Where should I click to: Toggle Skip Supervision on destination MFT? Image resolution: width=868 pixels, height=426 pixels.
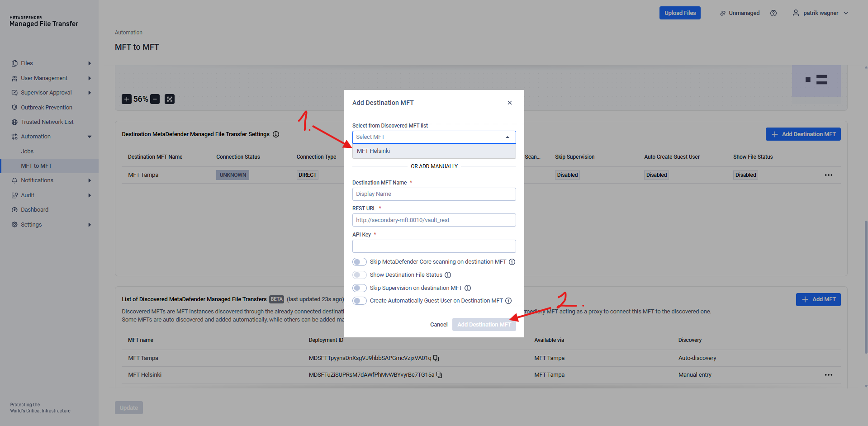(x=360, y=288)
